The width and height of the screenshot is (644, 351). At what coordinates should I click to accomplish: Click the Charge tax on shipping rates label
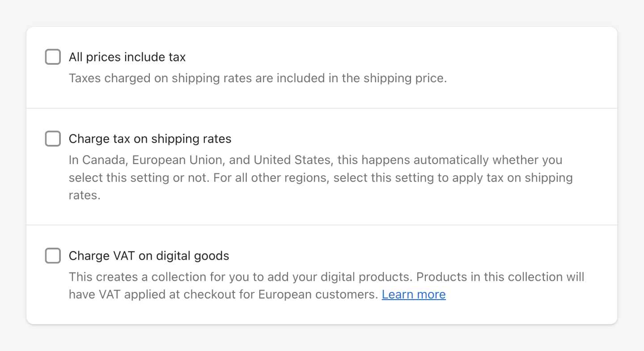(149, 139)
